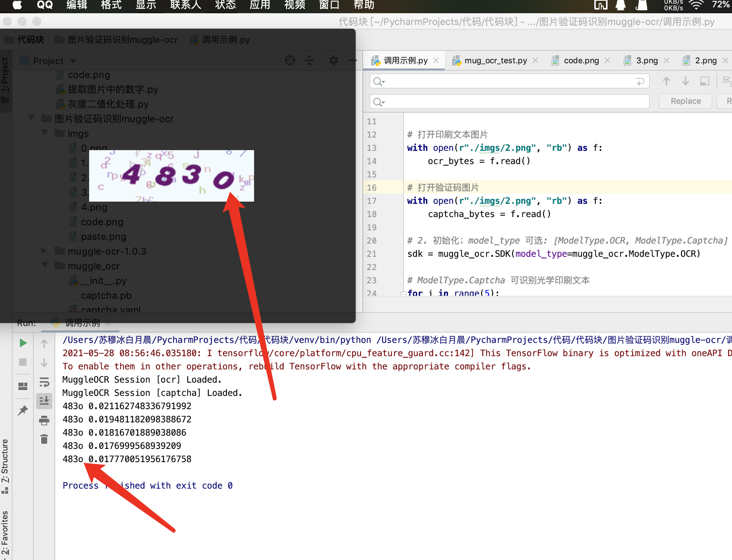Open the 窗口 menu in menu bar
732x560 pixels.
[328, 5]
